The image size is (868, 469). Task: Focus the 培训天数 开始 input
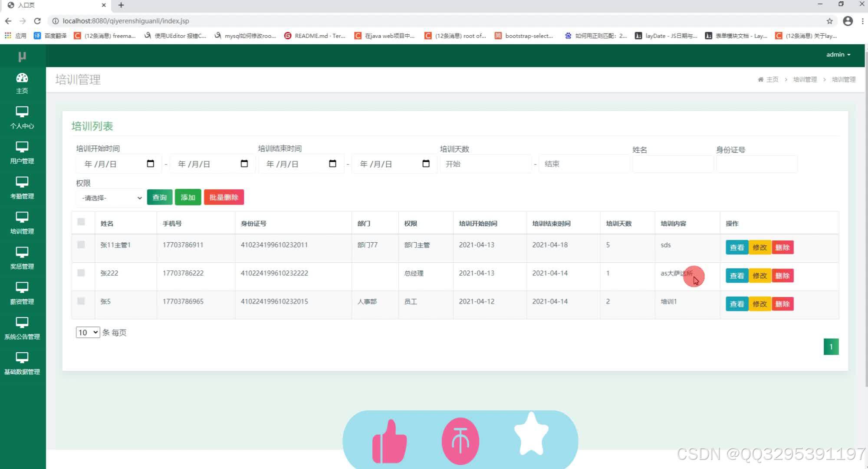486,164
